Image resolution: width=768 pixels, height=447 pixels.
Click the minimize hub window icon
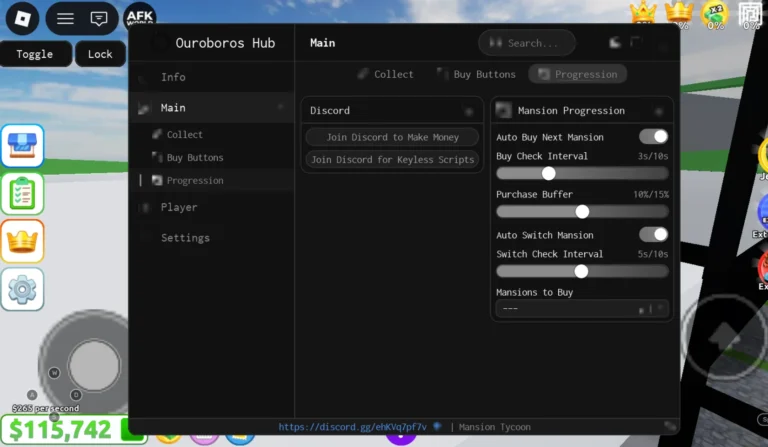point(615,43)
